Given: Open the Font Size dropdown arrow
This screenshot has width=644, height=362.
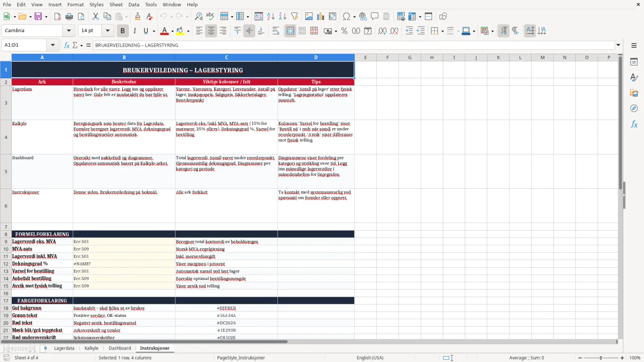Looking at the screenshot, I should (107, 31).
